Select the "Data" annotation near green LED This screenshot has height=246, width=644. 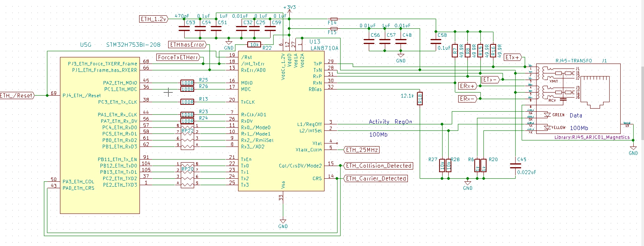[x=576, y=115]
